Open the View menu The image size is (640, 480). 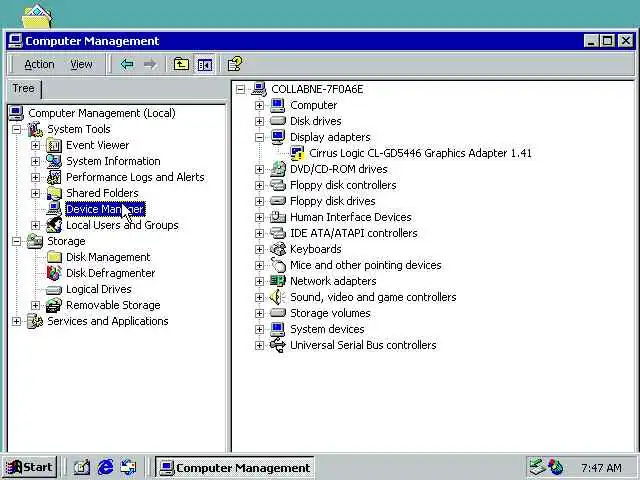coord(81,64)
